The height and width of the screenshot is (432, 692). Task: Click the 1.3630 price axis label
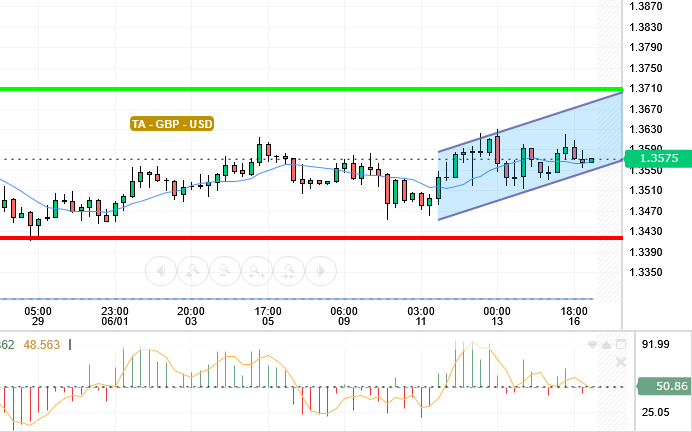click(x=646, y=129)
